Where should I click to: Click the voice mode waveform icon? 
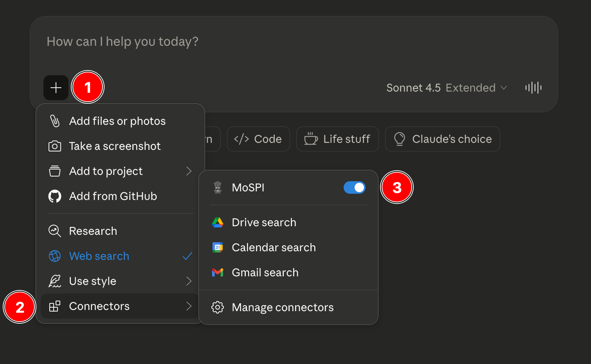[x=533, y=88]
